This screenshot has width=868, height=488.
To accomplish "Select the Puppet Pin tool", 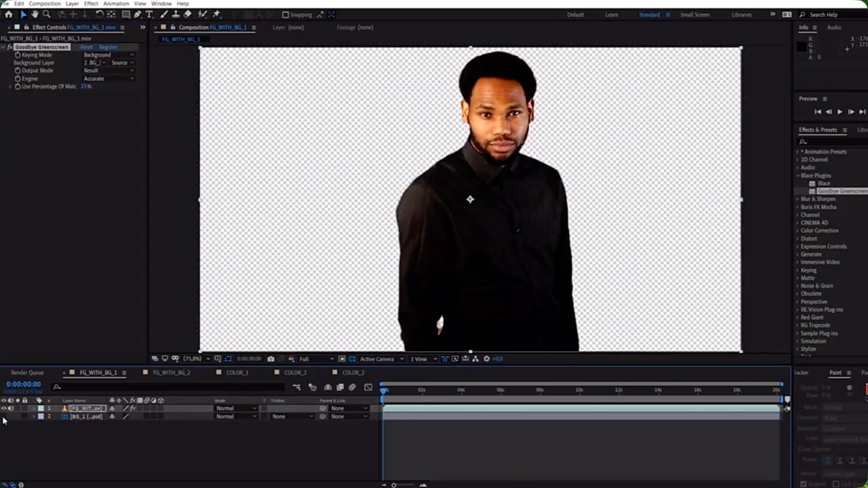I will click(x=217, y=14).
